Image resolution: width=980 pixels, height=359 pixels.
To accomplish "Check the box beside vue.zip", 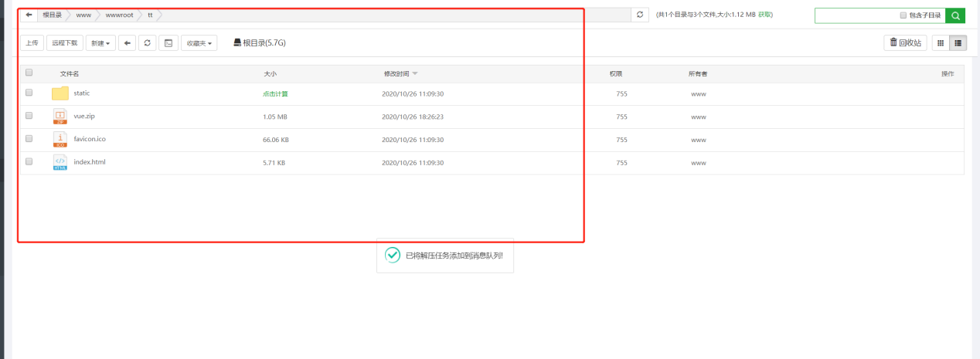I will coord(29,116).
